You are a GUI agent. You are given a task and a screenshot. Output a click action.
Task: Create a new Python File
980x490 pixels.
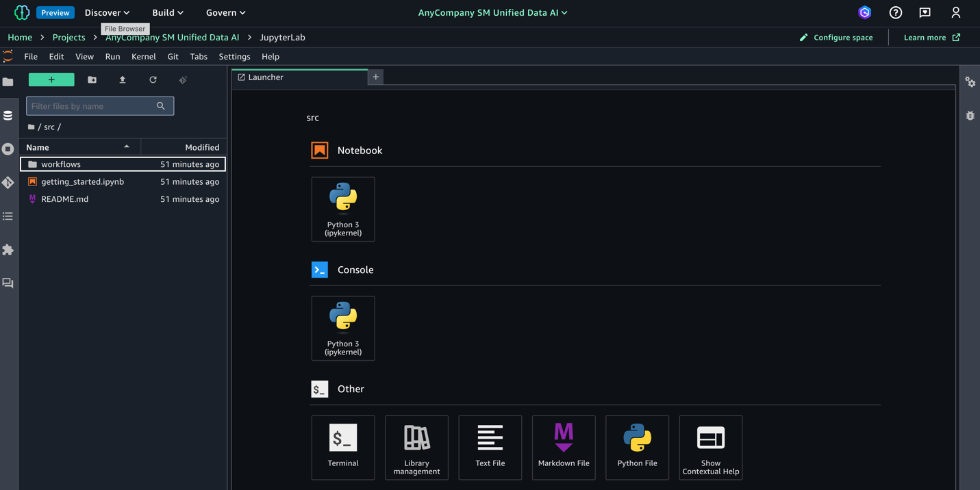coord(638,448)
